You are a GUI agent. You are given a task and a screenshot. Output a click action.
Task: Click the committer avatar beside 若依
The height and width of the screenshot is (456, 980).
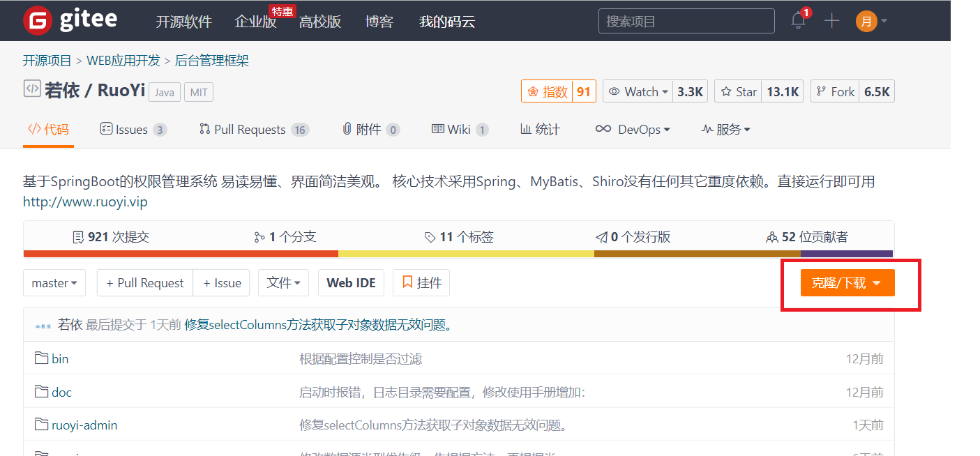[43, 325]
